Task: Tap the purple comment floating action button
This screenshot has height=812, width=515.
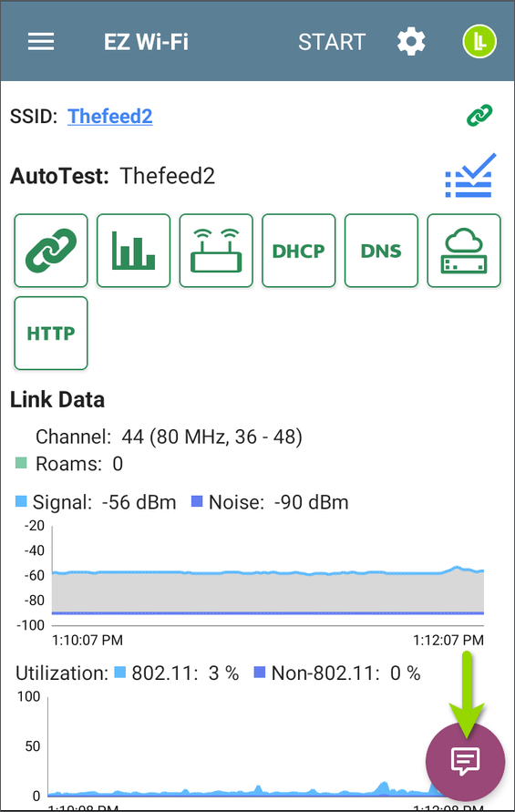Action: point(465,761)
